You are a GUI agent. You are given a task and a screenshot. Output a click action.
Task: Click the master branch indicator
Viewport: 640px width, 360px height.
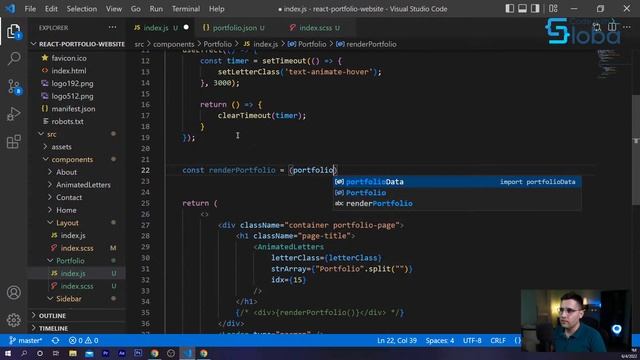tap(26, 340)
